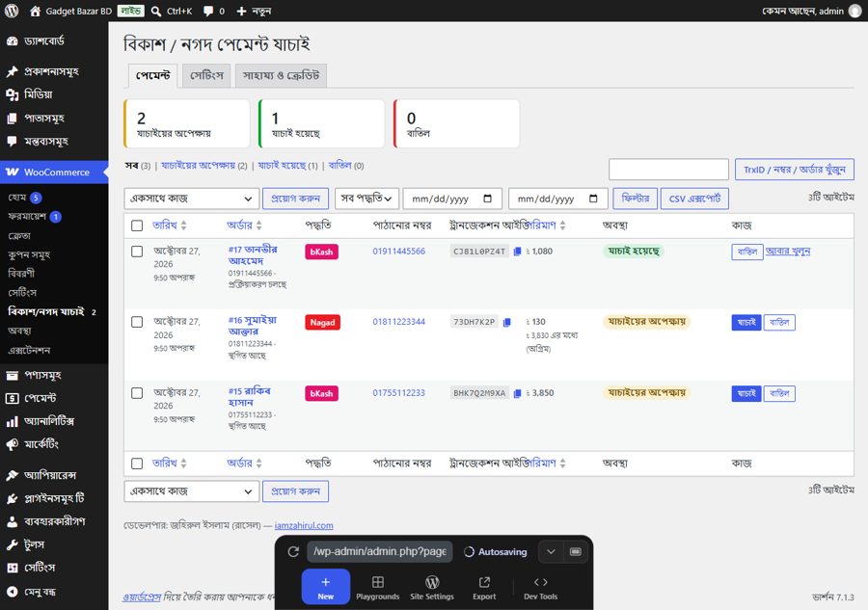The height and width of the screenshot is (610, 868).
Task: Open বিকাশ/নগদ যাচাই submenu item
Action: pyautogui.click(x=52, y=311)
